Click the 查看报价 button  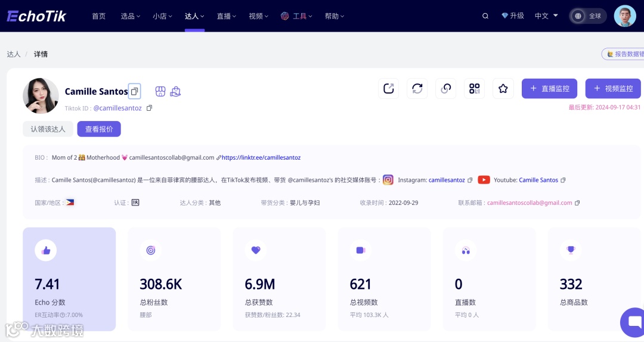[99, 129]
